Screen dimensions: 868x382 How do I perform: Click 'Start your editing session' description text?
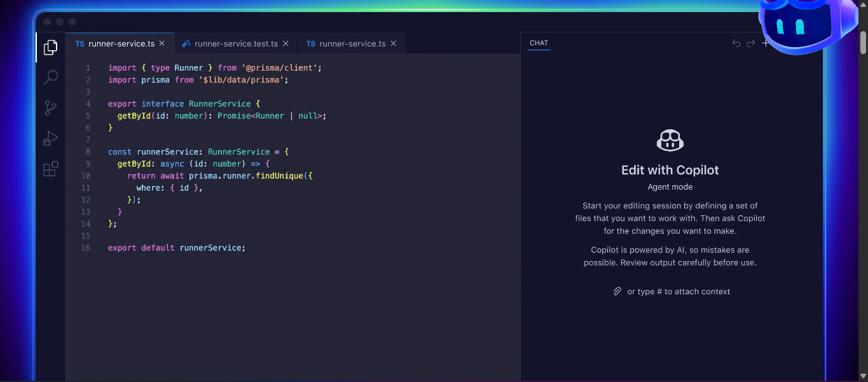pos(670,218)
